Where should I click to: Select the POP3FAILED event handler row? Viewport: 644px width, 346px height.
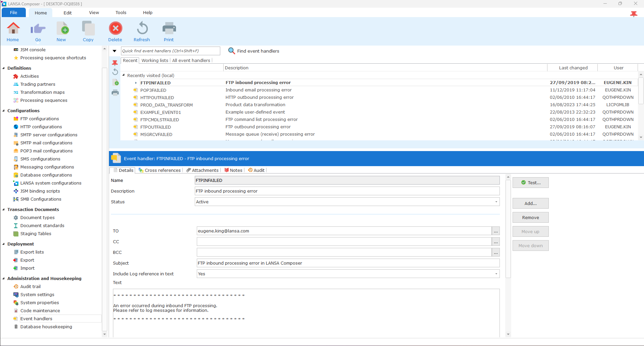[x=378, y=90]
